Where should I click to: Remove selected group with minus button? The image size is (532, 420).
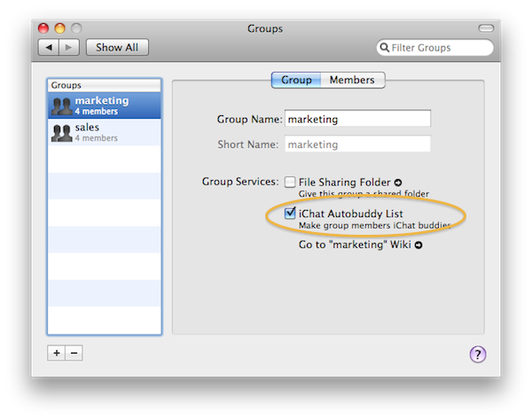[74, 353]
